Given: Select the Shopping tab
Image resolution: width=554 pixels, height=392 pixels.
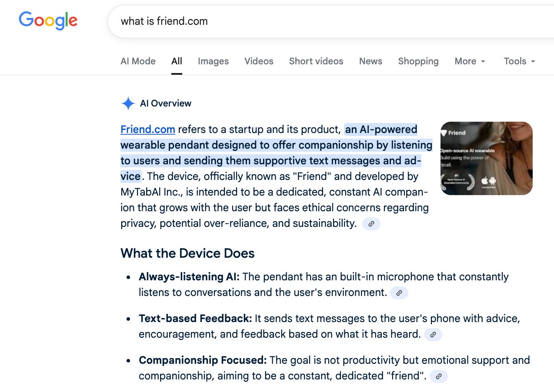Looking at the screenshot, I should point(418,61).
